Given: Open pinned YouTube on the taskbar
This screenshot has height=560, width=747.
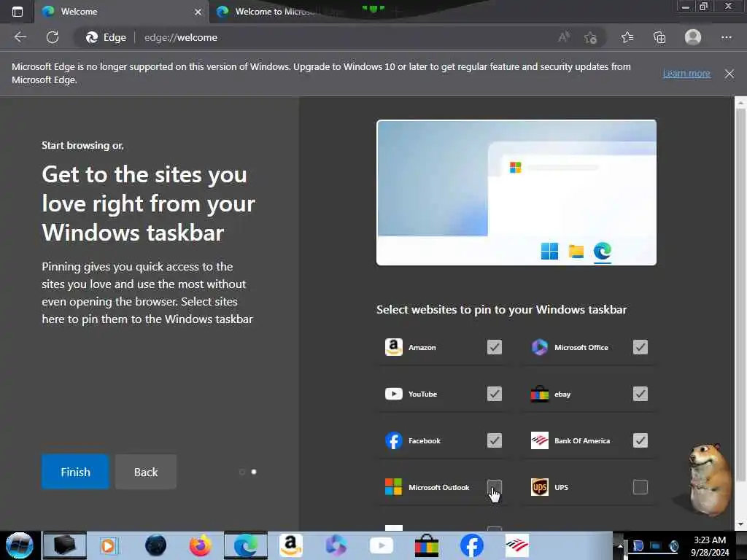Looking at the screenshot, I should tap(381, 545).
